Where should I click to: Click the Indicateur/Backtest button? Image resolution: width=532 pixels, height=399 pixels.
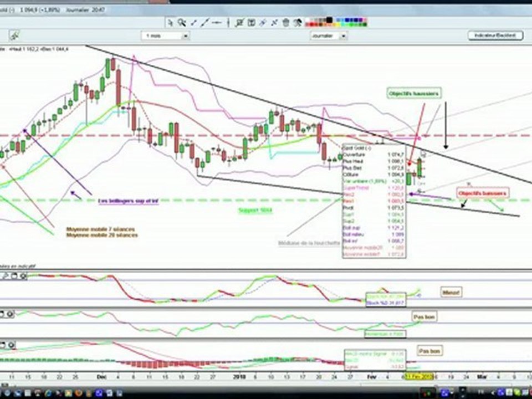495,35
